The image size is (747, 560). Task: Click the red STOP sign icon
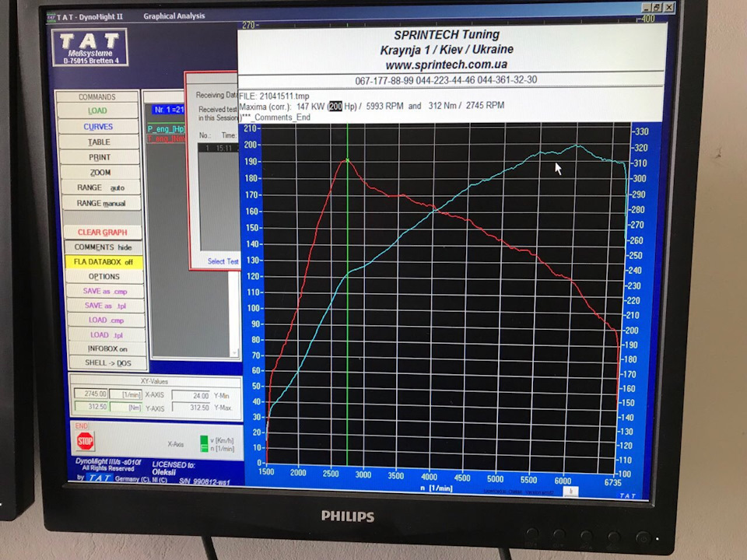pyautogui.click(x=86, y=441)
